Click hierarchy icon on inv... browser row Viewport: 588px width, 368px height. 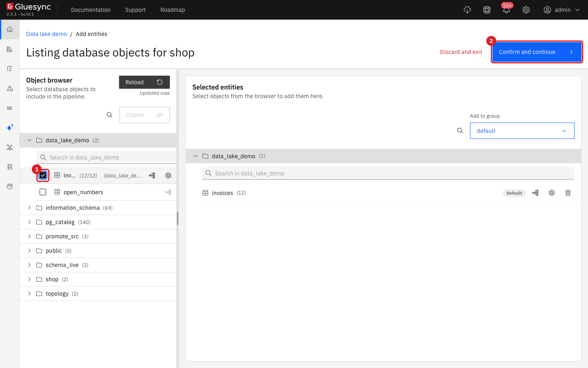click(x=152, y=175)
